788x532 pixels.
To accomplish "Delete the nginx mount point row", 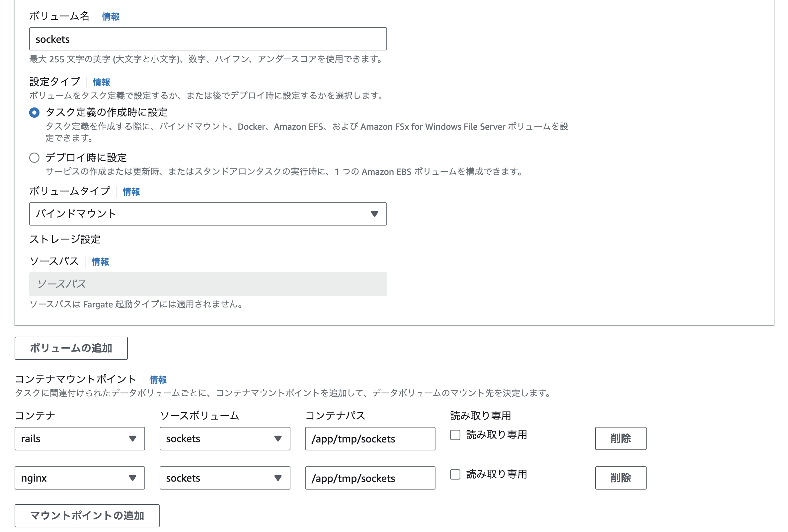I will [620, 478].
